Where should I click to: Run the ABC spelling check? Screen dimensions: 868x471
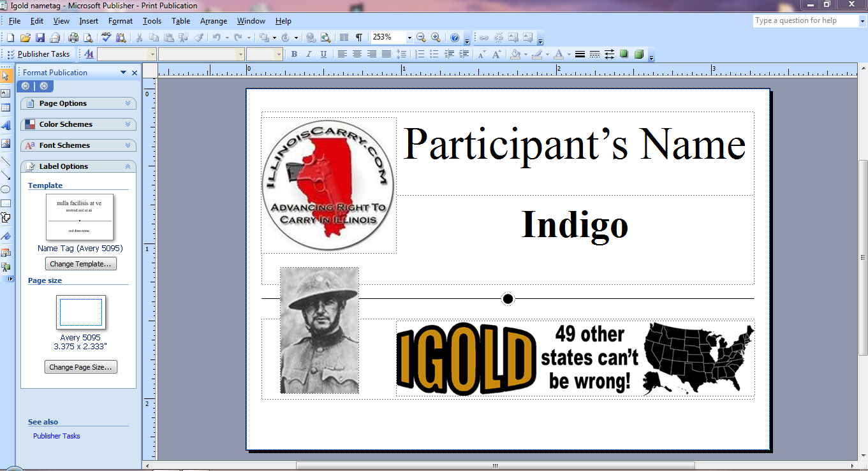(106, 38)
